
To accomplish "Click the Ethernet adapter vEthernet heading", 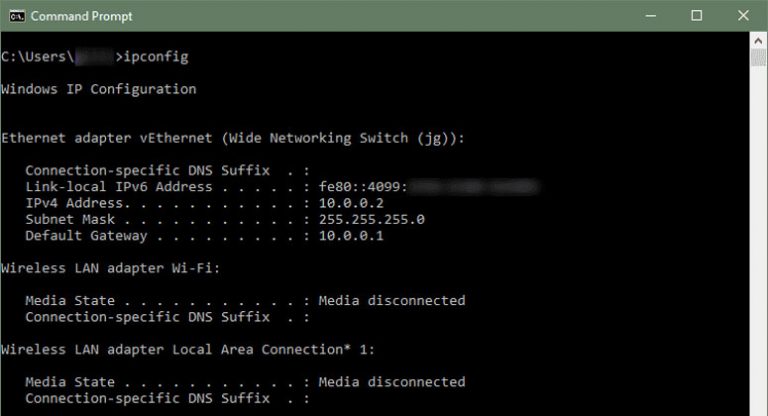I will pyautogui.click(x=233, y=137).
